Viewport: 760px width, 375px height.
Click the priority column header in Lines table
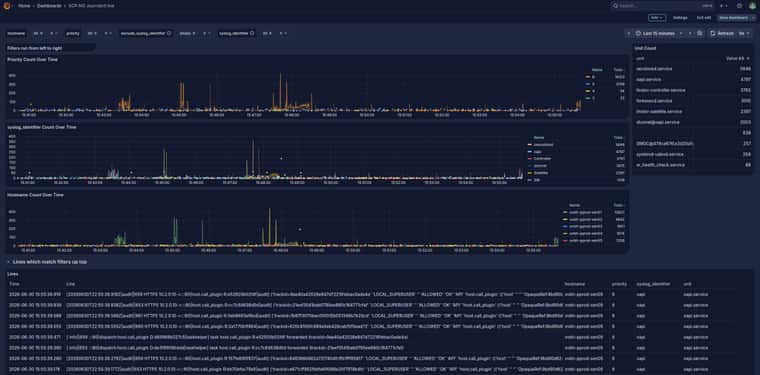click(x=618, y=284)
